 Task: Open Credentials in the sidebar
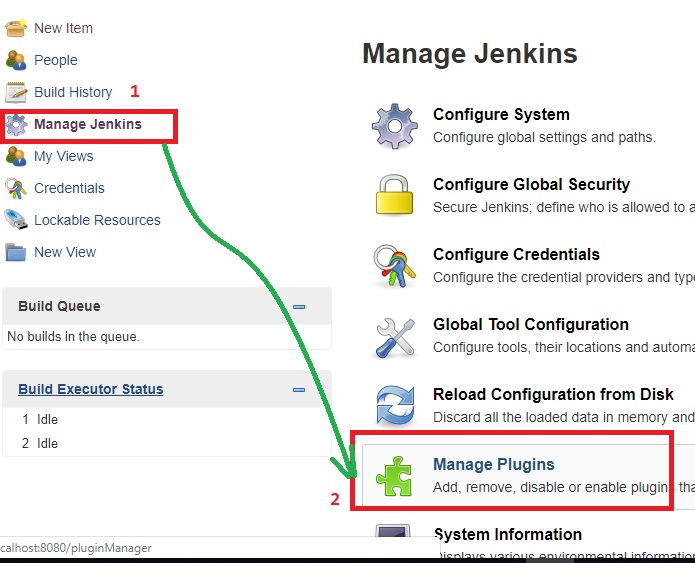pos(69,188)
